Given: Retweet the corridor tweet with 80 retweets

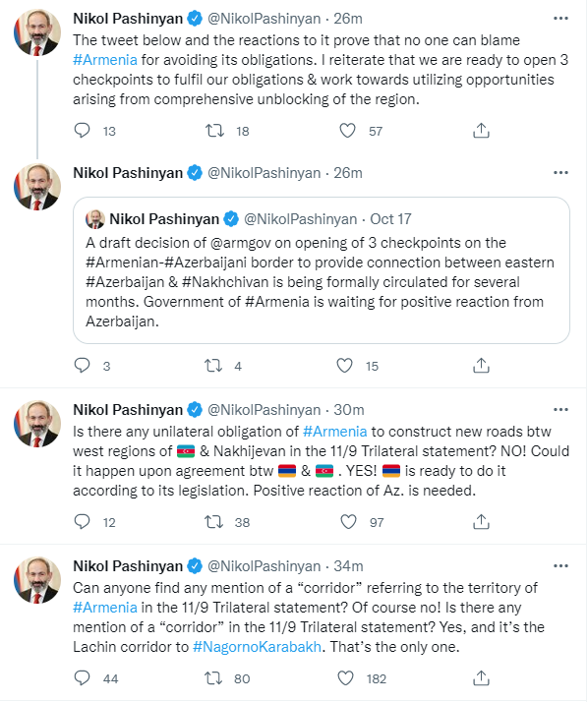Looking at the screenshot, I should point(214,677).
